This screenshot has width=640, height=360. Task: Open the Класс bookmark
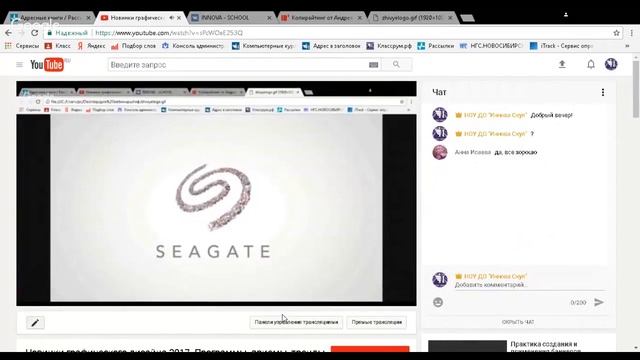click(x=58, y=46)
